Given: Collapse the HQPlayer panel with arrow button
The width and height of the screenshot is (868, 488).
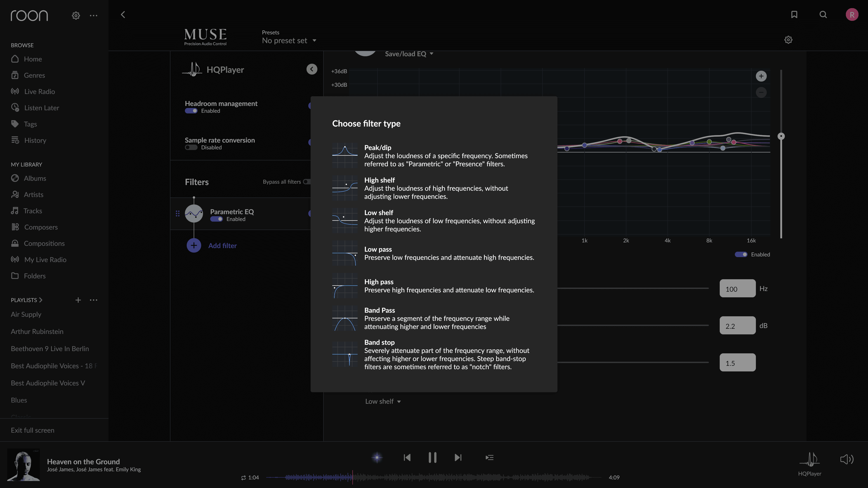Looking at the screenshot, I should tap(312, 69).
